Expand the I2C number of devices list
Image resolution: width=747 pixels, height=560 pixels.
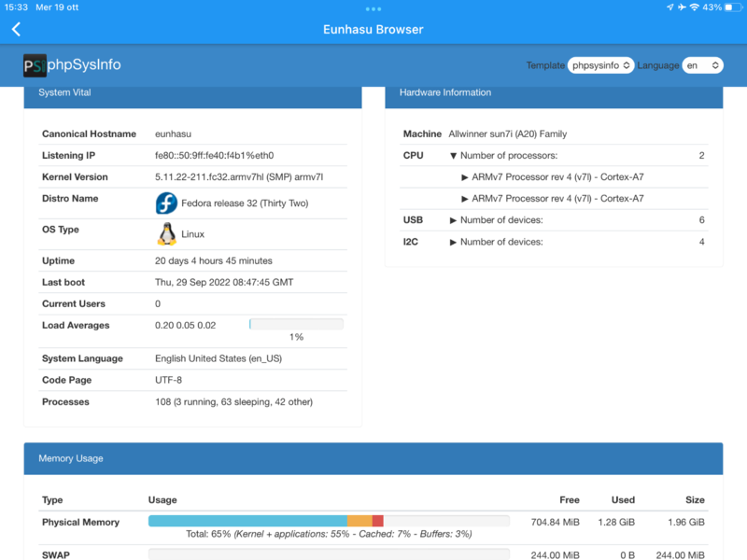pyautogui.click(x=454, y=242)
